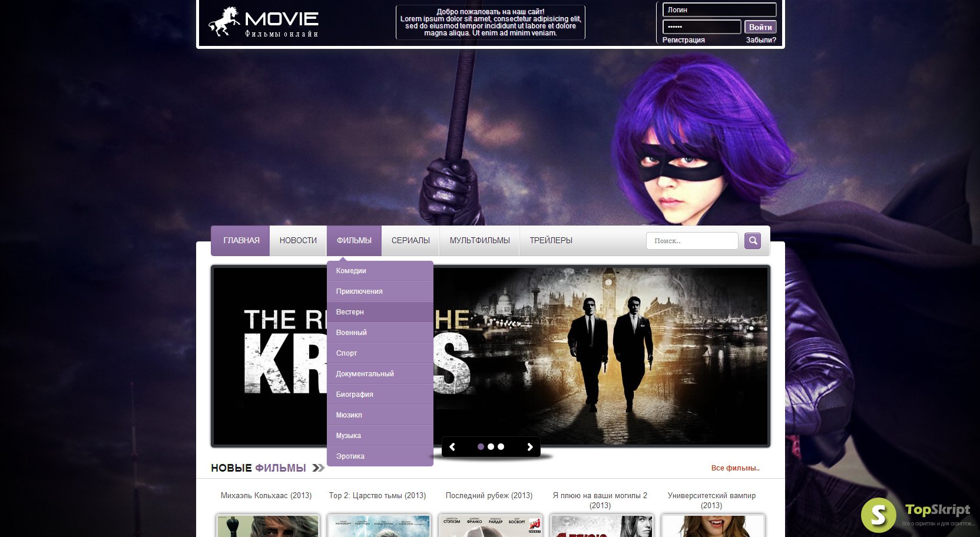Open Университетский вампир (2013) title
Image resolution: width=980 pixels, height=537 pixels.
pos(711,500)
